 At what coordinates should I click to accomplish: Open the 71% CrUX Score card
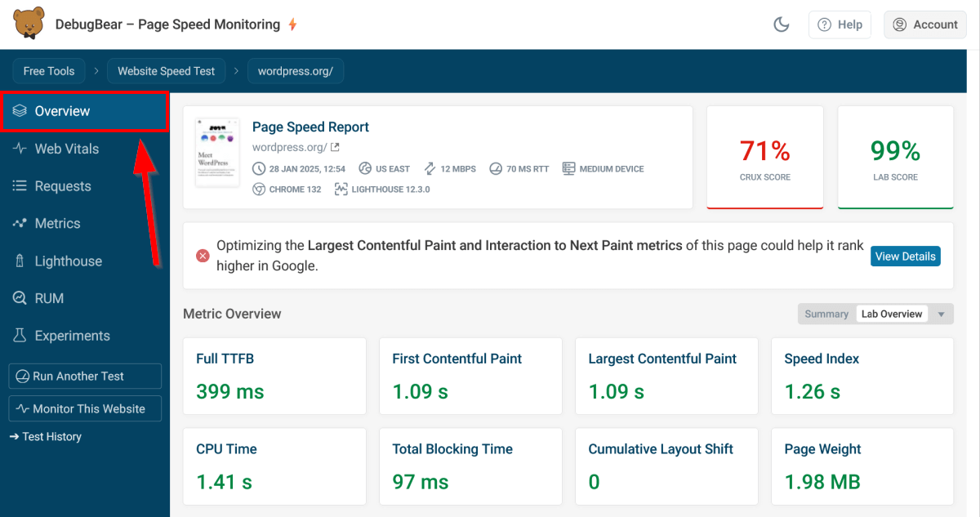pos(765,158)
